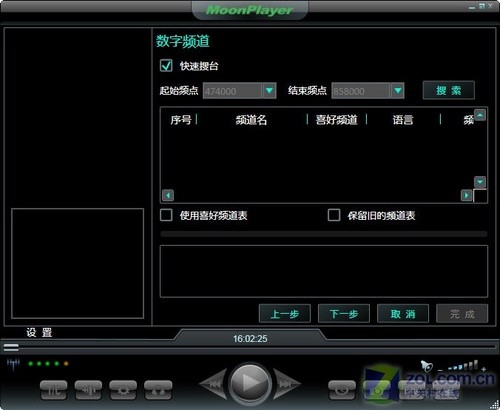
Task: Skip to the previous channel or track
Action: point(215,384)
